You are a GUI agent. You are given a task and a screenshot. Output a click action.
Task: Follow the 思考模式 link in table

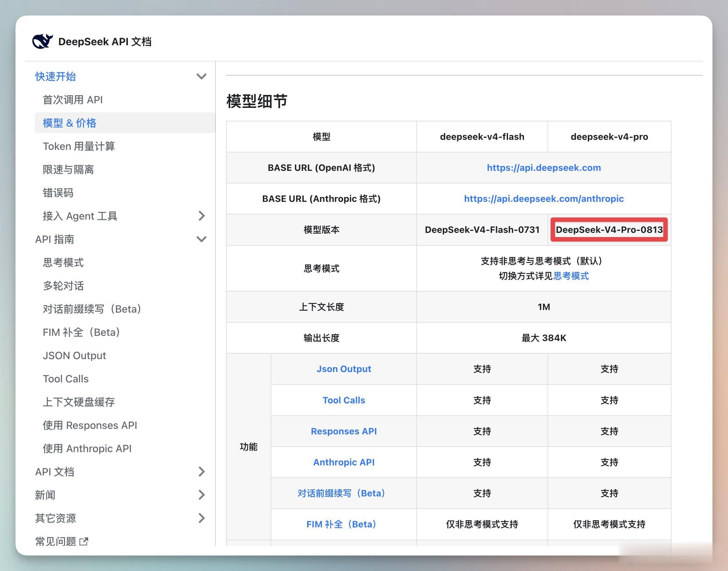click(x=571, y=276)
